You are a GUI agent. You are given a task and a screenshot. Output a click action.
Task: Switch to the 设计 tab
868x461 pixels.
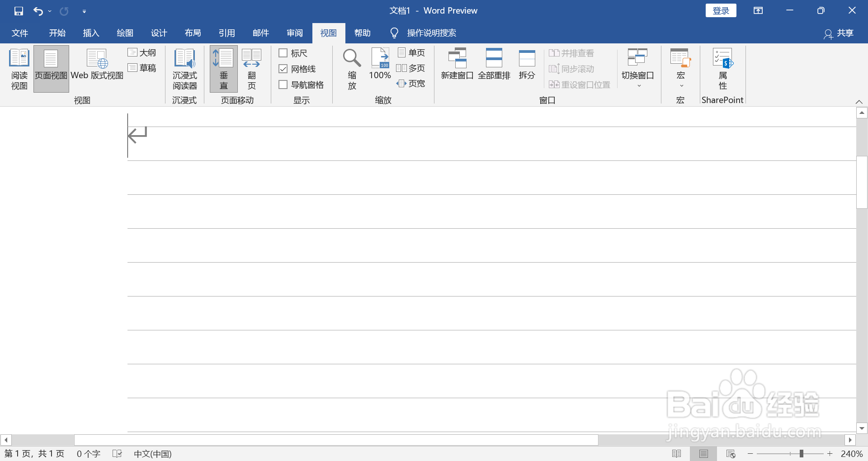coord(159,33)
